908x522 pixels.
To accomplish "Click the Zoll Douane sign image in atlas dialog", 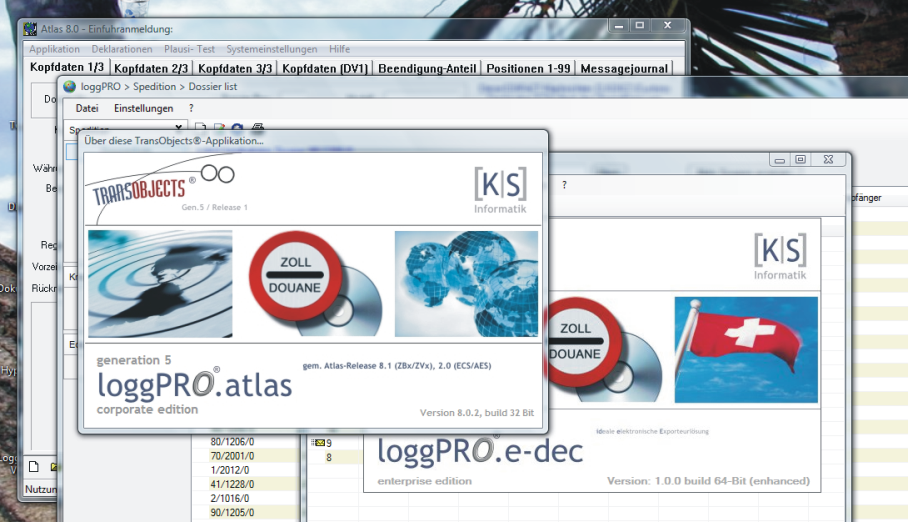I will (316, 284).
